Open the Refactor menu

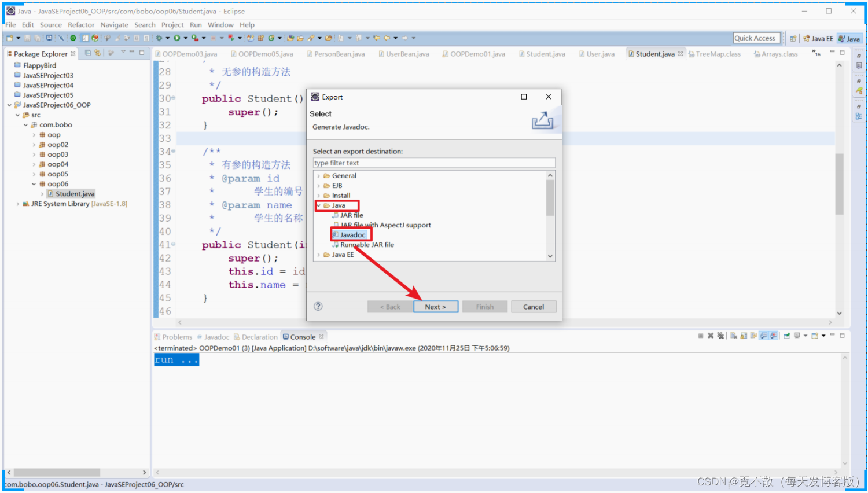(x=80, y=25)
